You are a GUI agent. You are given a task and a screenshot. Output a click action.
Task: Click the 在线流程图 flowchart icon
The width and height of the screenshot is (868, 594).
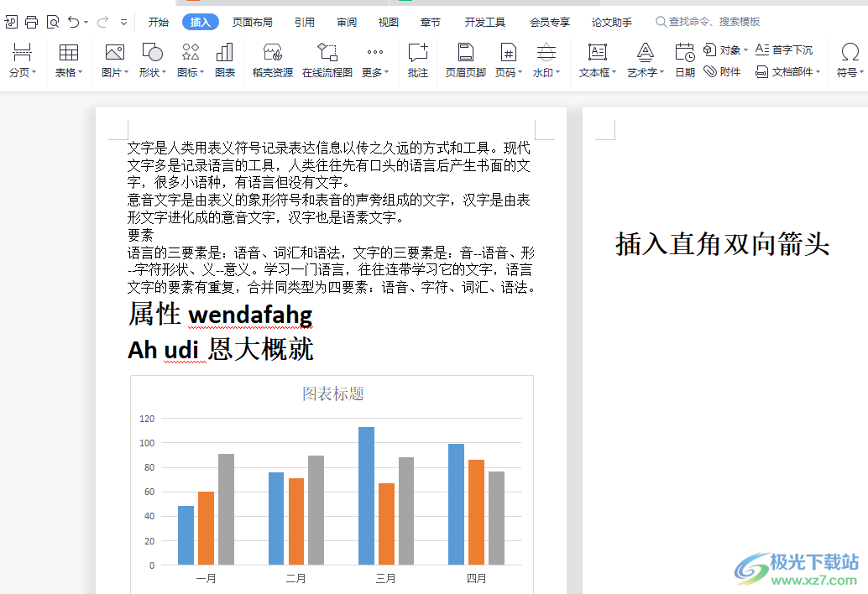tap(327, 53)
